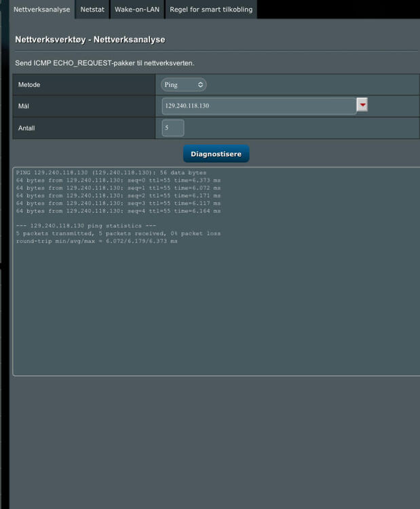The width and height of the screenshot is (420, 509).
Task: Click the Mål field containing 129.240.118.130
Action: [x=258, y=107]
